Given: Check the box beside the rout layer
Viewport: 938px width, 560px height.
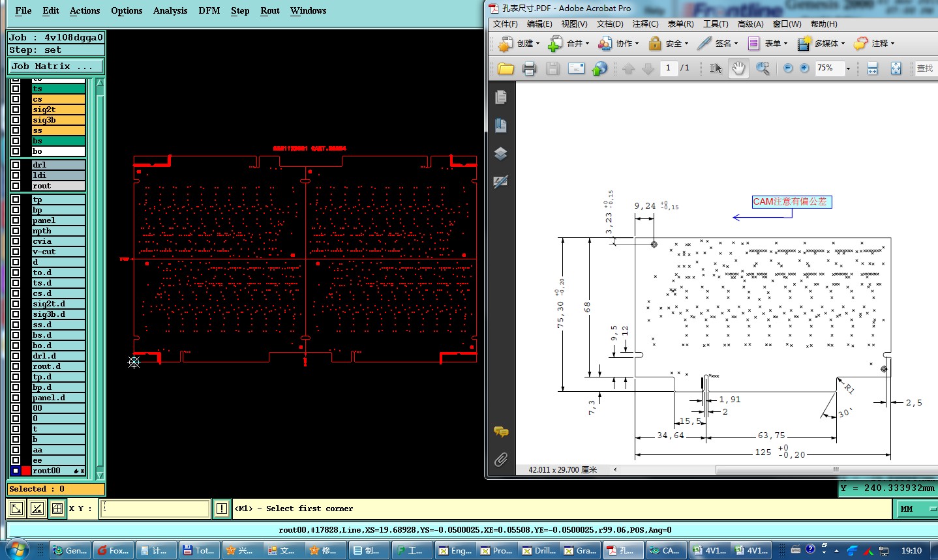Looking at the screenshot, I should tap(16, 186).
